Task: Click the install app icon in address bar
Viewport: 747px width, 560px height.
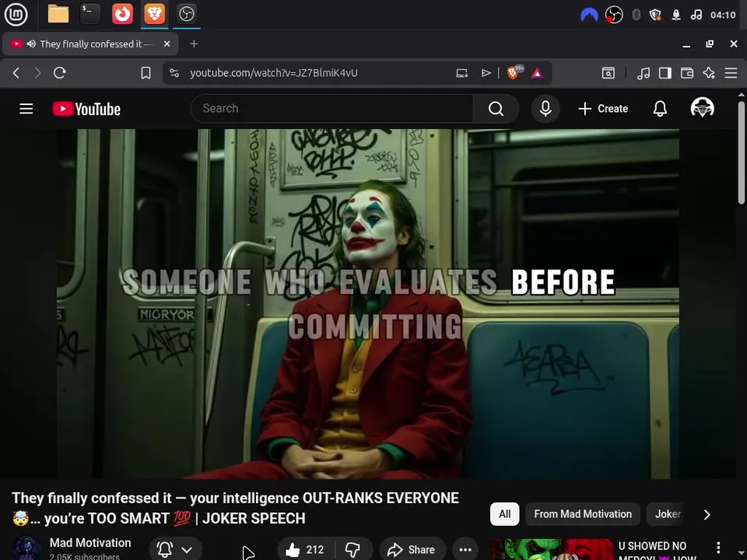Action: (461, 73)
